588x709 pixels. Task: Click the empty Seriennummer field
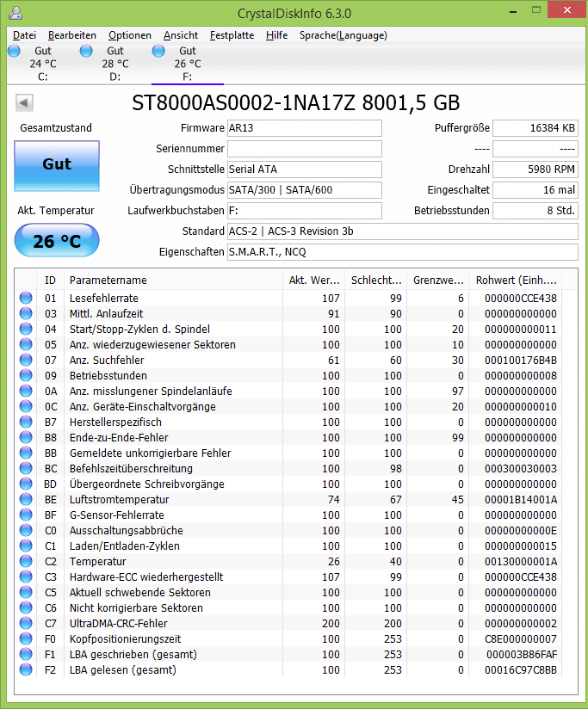(305, 149)
